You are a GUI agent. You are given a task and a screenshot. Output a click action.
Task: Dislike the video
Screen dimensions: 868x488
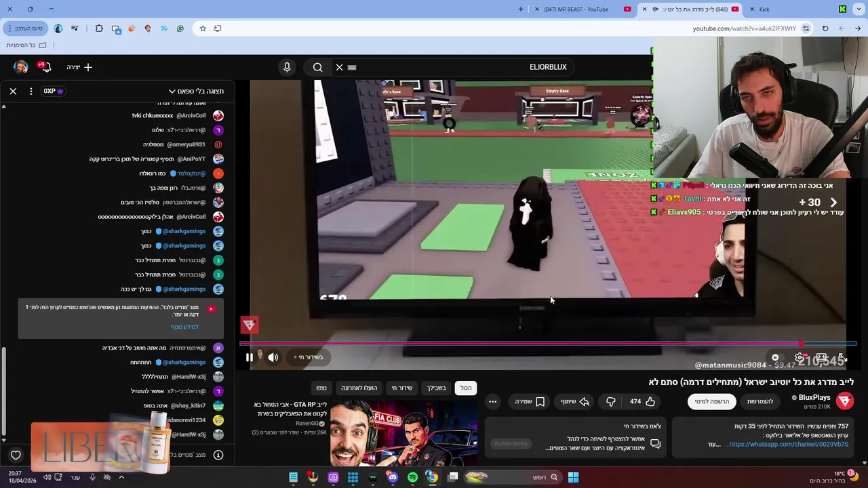pos(610,401)
